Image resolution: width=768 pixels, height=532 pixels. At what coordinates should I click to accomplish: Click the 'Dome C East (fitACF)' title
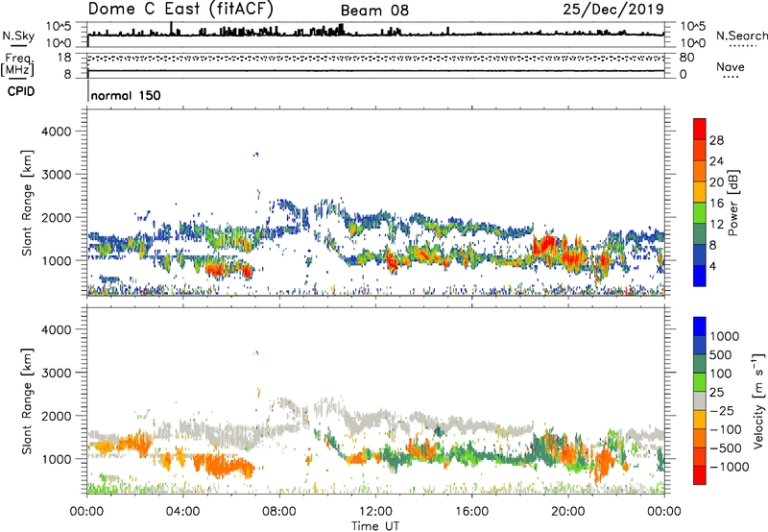pos(180,10)
